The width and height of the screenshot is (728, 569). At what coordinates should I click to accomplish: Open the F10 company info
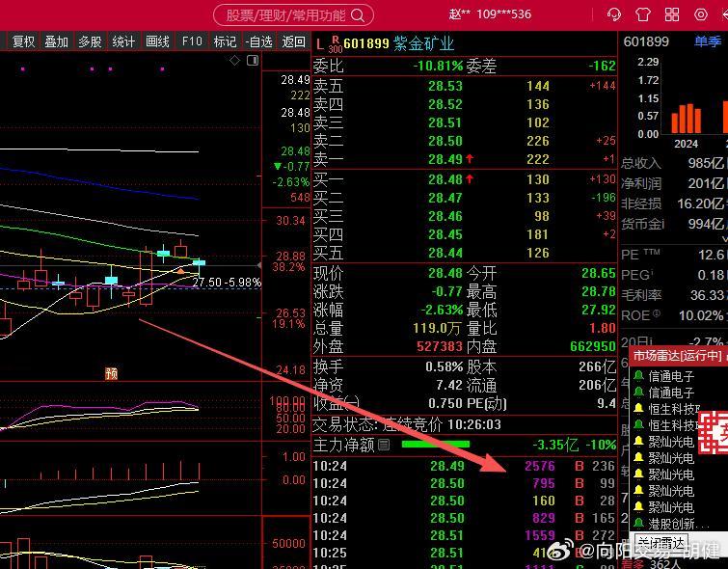point(192,41)
